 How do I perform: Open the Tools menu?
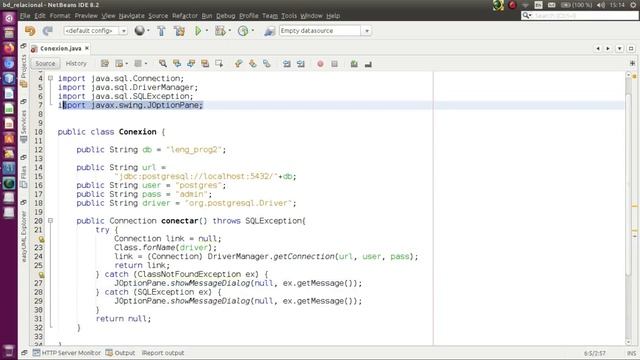tap(289, 16)
